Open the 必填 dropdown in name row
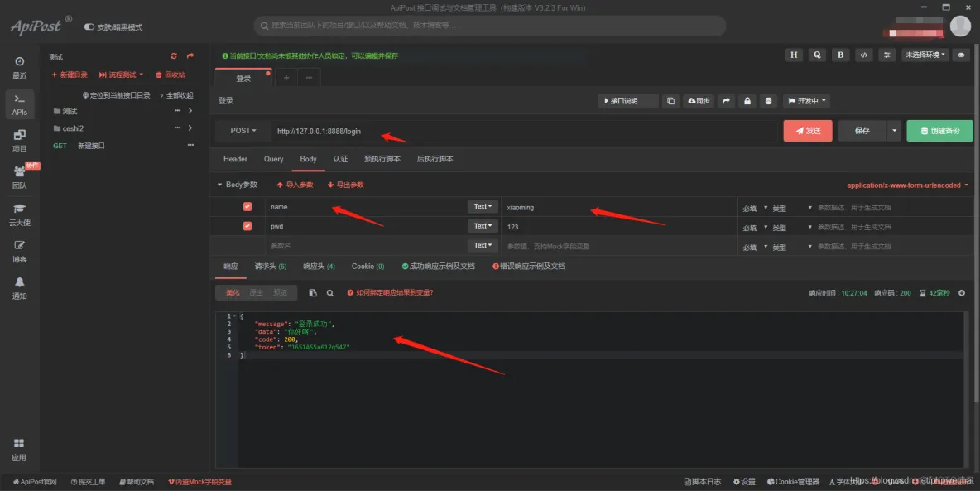The height and width of the screenshot is (491, 980). (x=754, y=208)
